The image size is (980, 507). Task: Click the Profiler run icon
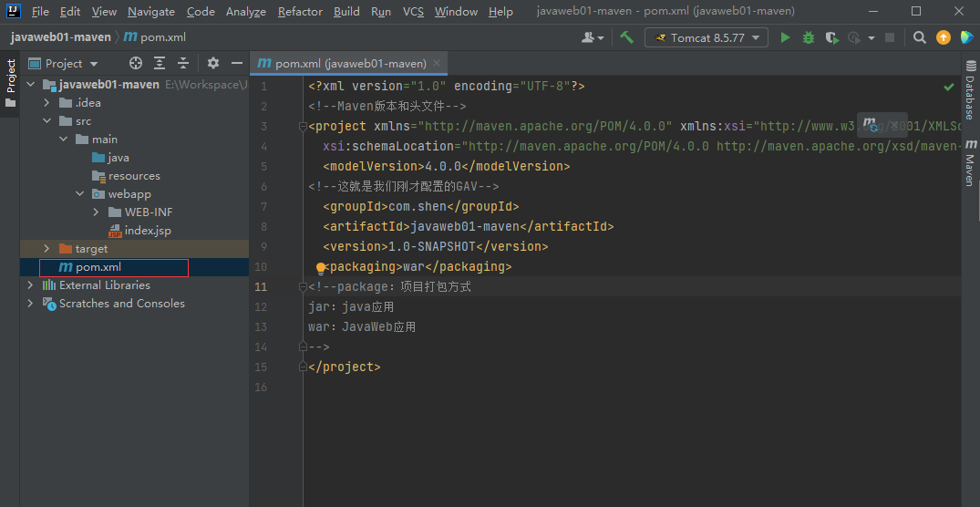click(854, 37)
